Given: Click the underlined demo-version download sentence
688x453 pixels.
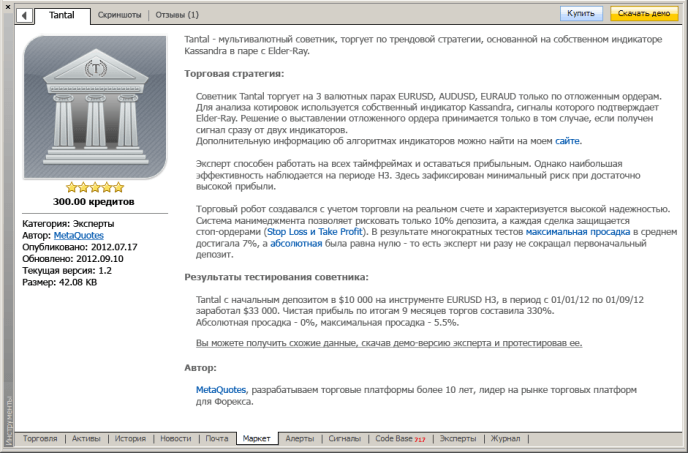Looking at the screenshot, I should (x=389, y=343).
